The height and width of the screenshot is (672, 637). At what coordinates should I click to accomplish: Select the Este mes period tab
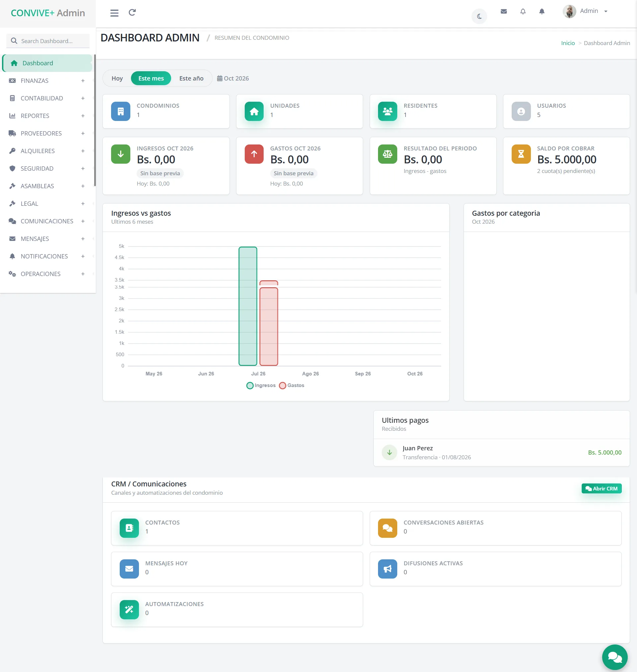point(151,78)
